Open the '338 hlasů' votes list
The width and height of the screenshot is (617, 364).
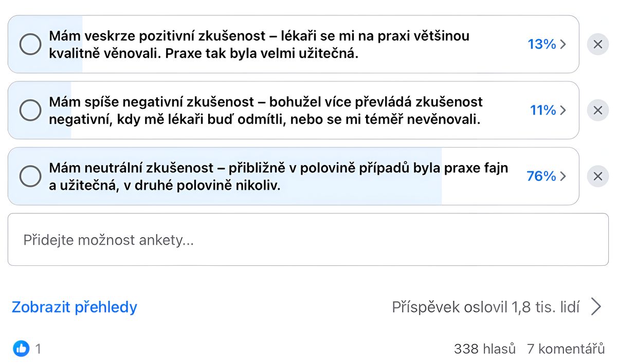(x=485, y=349)
